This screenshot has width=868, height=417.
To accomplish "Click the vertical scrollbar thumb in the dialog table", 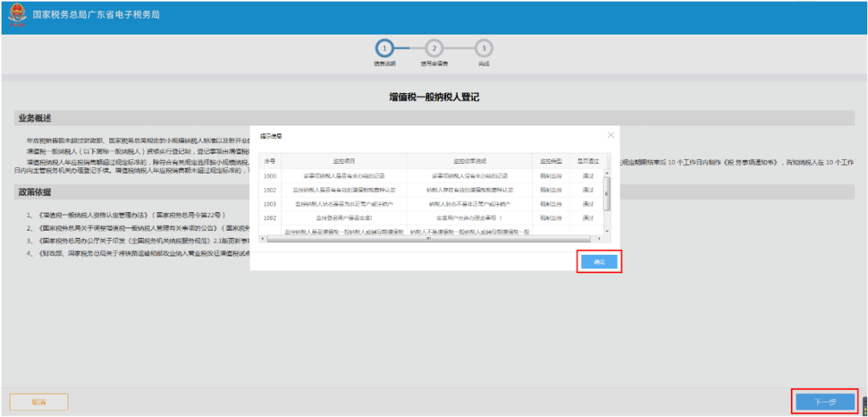I will tap(607, 194).
